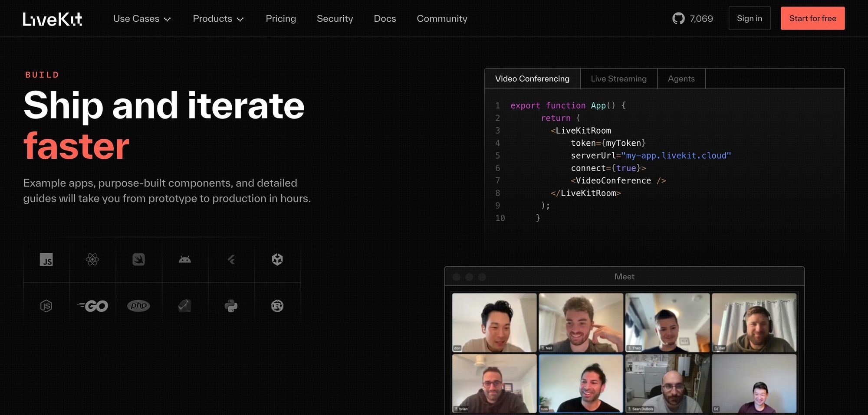Click don's video tile in Meet
The height and width of the screenshot is (415, 868).
pyautogui.click(x=494, y=322)
